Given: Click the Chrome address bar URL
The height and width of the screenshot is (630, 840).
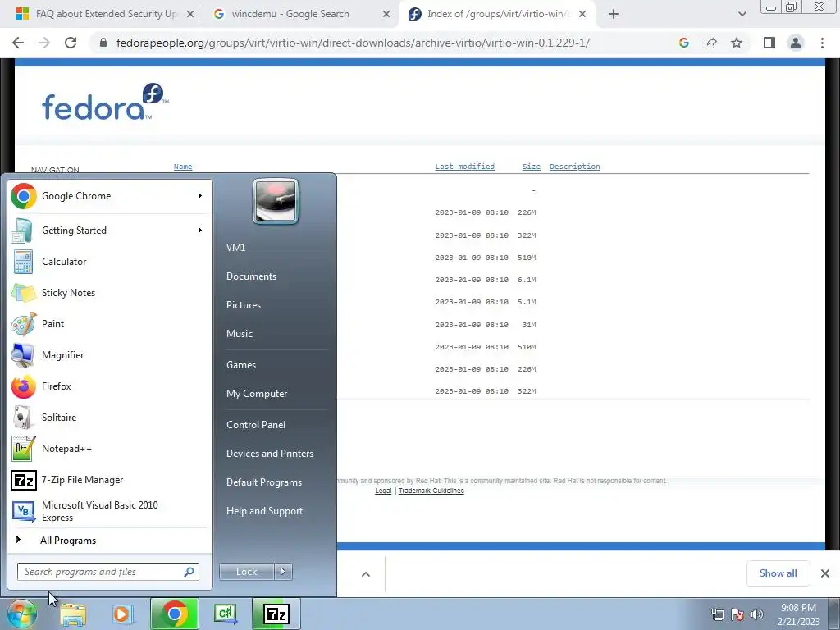Looking at the screenshot, I should coord(353,43).
